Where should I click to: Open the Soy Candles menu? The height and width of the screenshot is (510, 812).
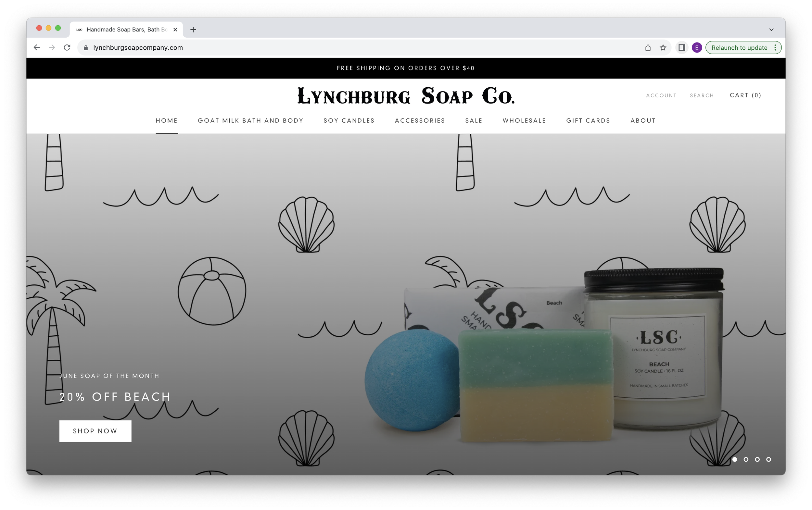click(x=349, y=121)
